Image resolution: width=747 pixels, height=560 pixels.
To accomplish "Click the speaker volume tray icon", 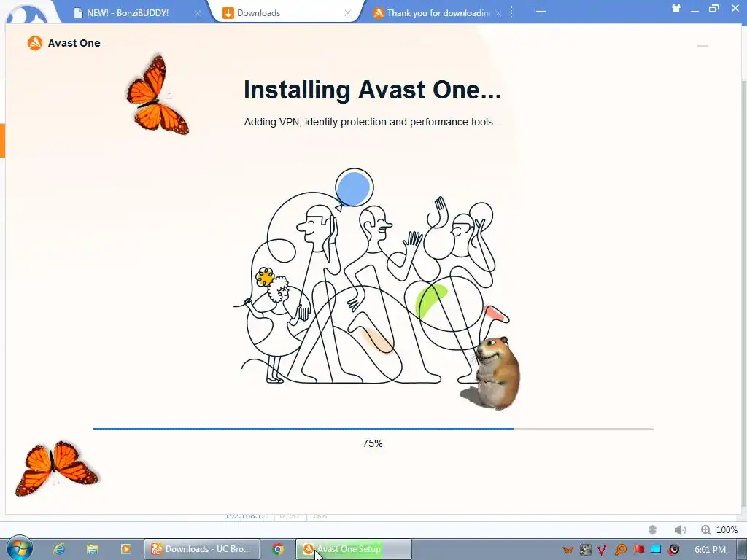I will (673, 550).
